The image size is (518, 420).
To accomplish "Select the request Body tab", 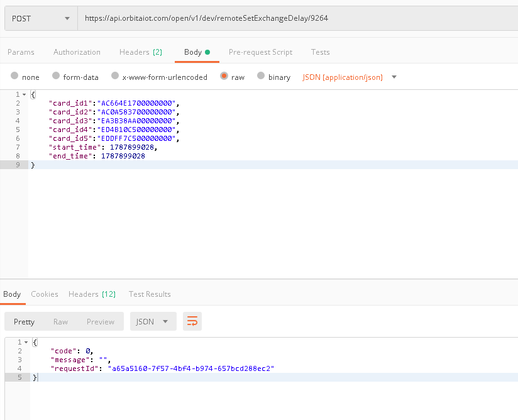I will [197, 52].
